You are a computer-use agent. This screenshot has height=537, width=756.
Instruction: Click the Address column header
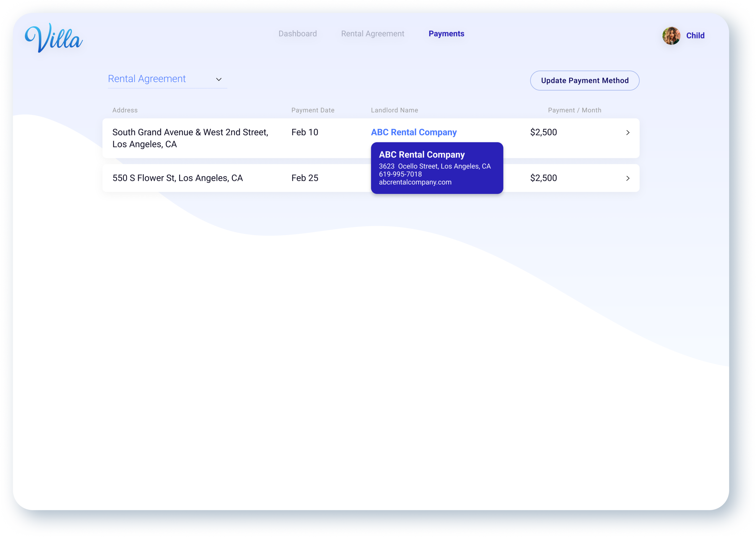125,110
